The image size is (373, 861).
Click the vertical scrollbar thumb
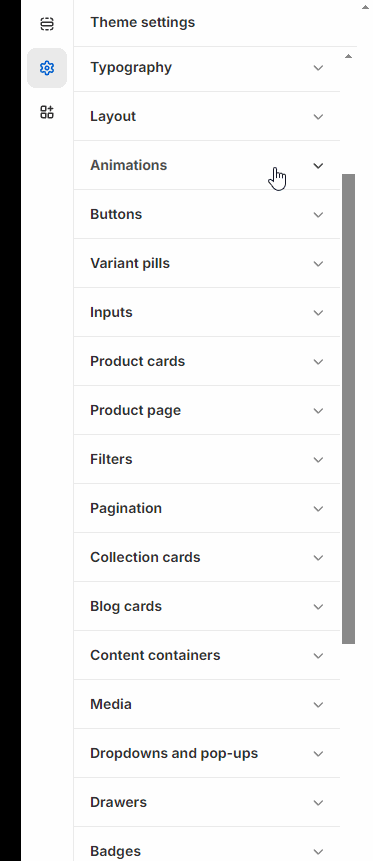[x=348, y=409]
